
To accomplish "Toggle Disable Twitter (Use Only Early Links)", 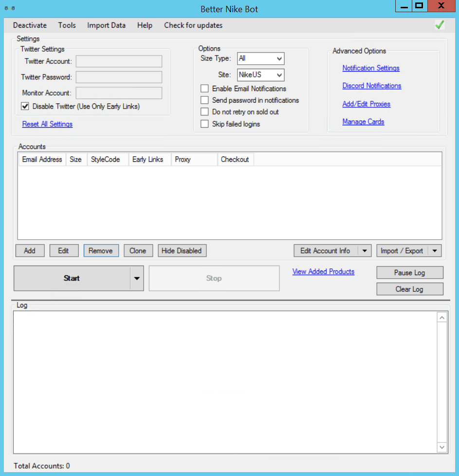I will [x=25, y=106].
